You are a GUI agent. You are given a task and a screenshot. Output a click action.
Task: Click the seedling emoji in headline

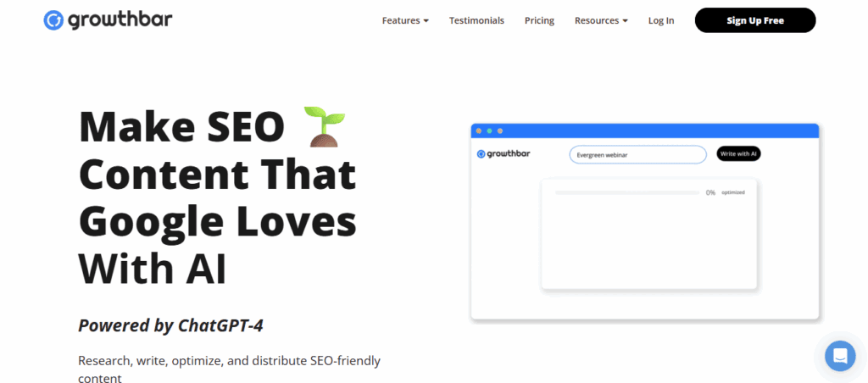click(x=325, y=128)
